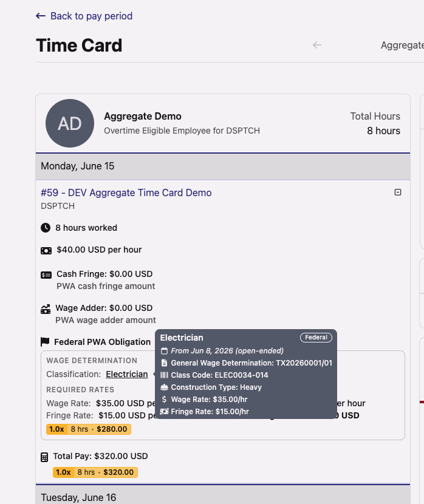The height and width of the screenshot is (504, 424).
Task: Click the calculator icon beside Total Pay
Action: click(x=44, y=457)
